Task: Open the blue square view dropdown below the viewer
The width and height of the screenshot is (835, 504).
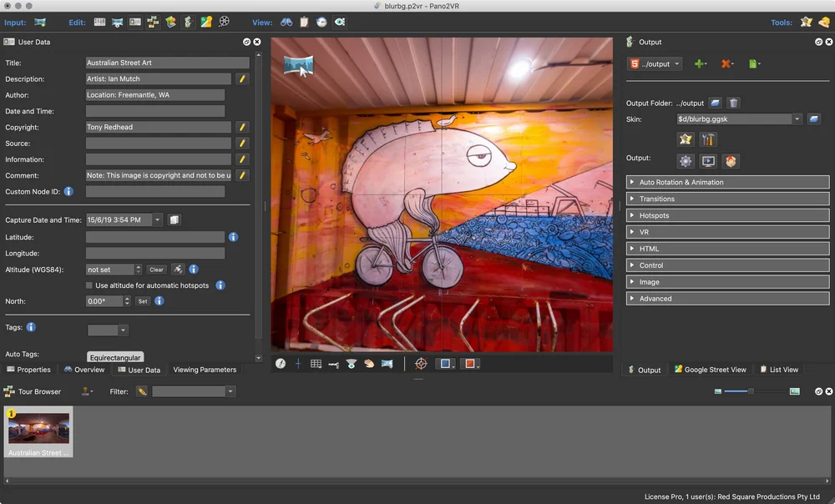Action: [x=445, y=364]
